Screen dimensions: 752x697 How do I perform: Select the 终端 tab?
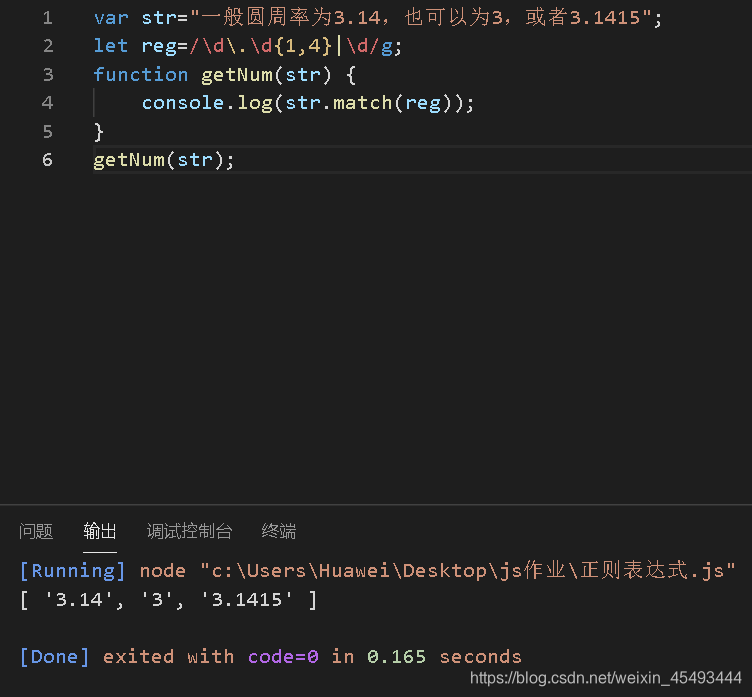pos(279,532)
